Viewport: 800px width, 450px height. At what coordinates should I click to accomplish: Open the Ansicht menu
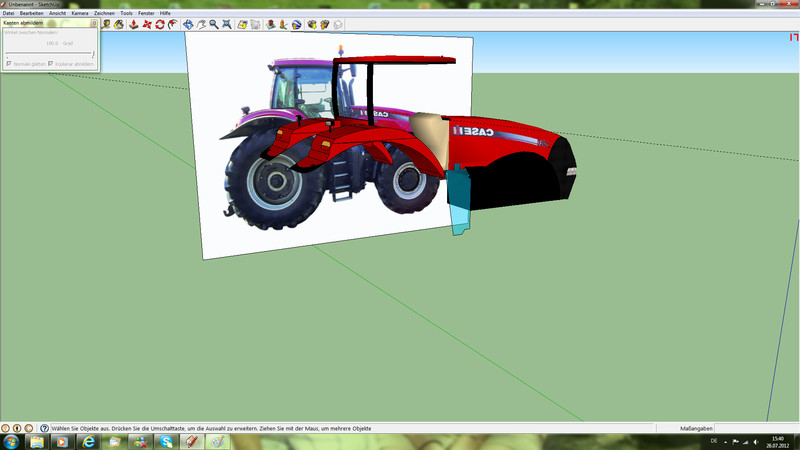point(57,13)
